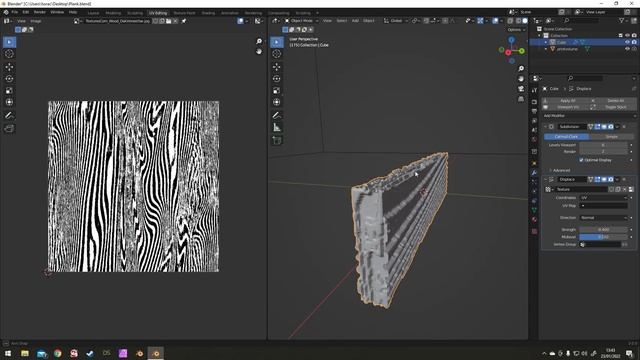640x360 pixels.
Task: Toggle visibility eye of the second outliner object
Action: (627, 49)
